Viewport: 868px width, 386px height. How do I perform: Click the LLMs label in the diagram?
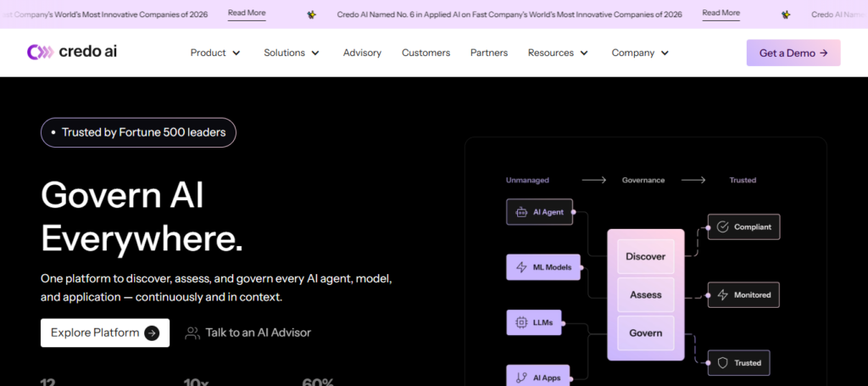point(542,322)
